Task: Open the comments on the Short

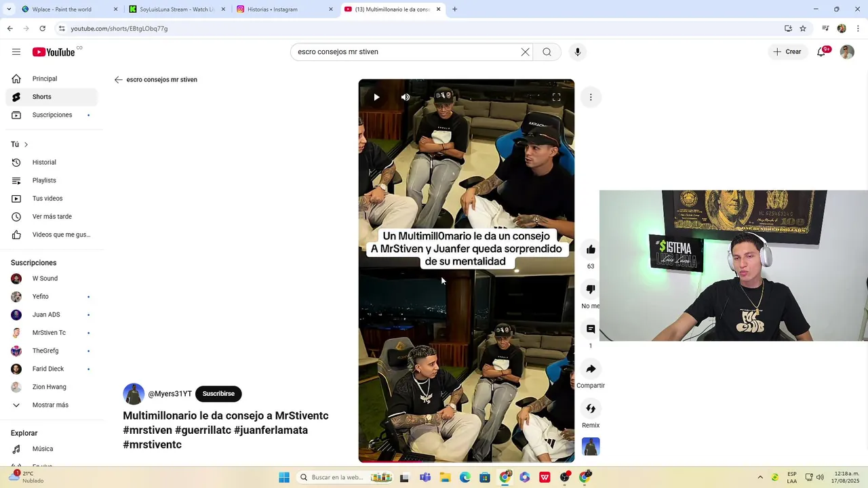Action: tap(591, 329)
